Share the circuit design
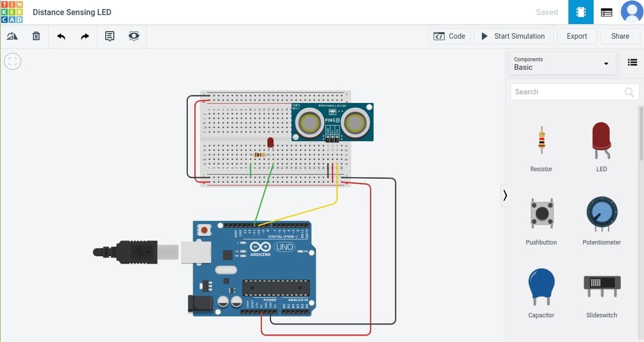 pos(620,36)
